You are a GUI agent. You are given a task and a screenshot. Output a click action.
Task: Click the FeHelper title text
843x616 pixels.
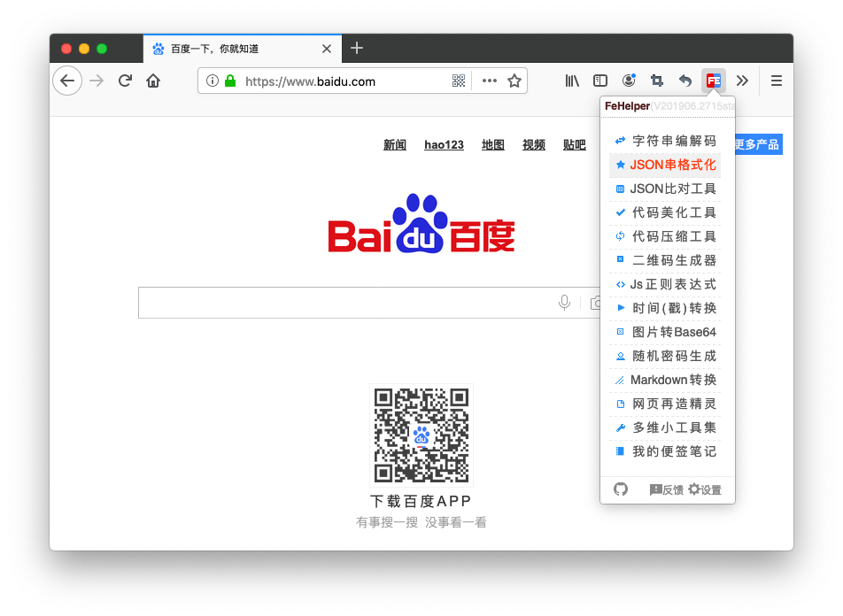(x=627, y=106)
